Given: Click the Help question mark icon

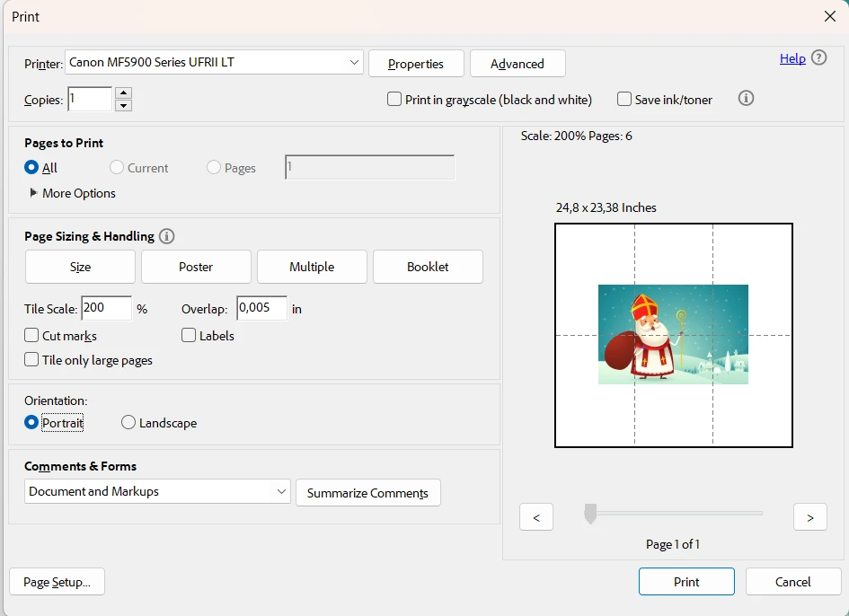Looking at the screenshot, I should pos(818,58).
